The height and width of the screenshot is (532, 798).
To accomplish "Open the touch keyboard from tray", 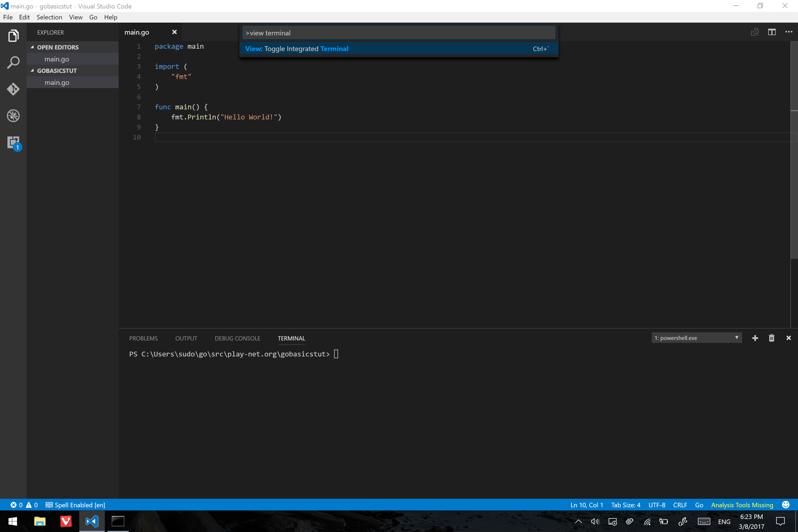I will click(704, 521).
